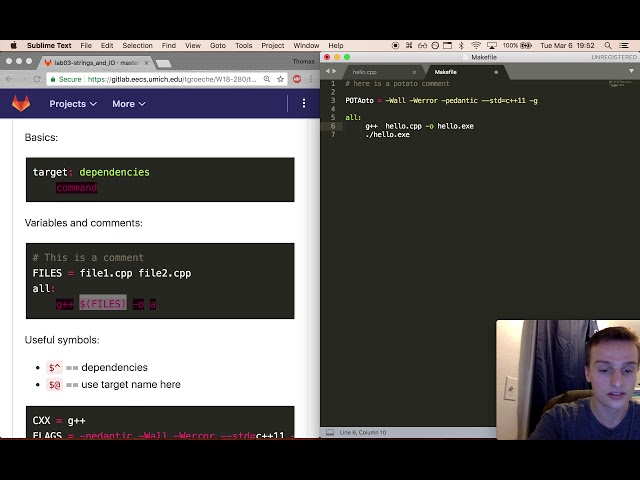The height and width of the screenshot is (480, 640).
Task: Go to previous tab with left arrow
Action: click(327, 71)
